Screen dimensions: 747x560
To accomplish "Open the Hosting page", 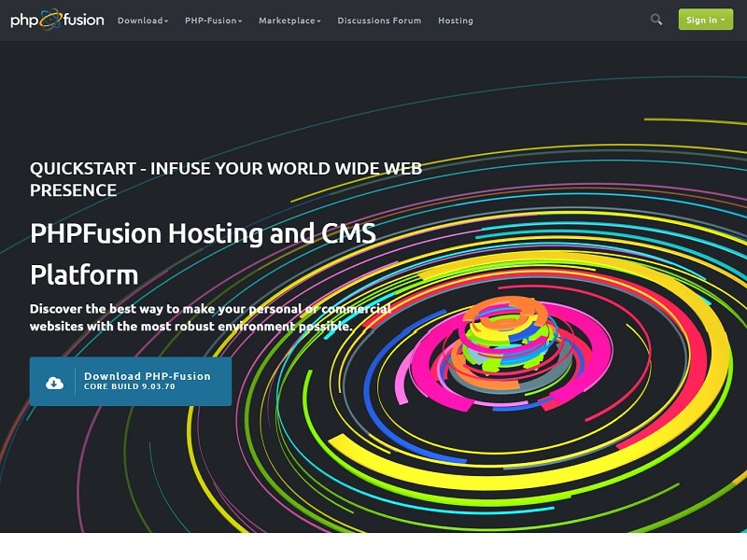I will tap(456, 21).
